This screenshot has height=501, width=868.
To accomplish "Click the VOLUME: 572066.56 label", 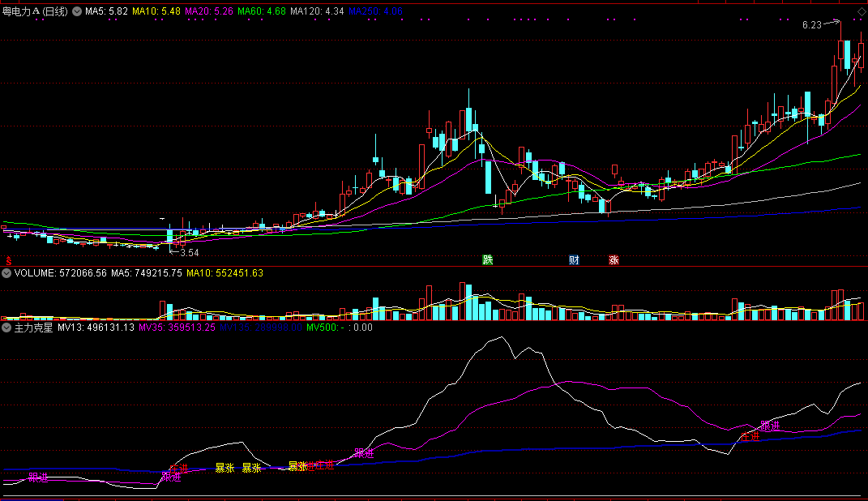I will pyautogui.click(x=60, y=273).
